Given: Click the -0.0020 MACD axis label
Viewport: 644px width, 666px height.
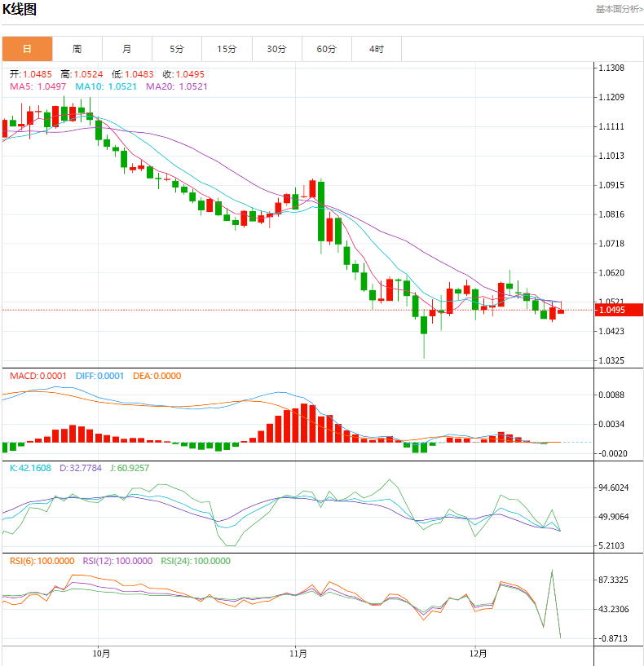Looking at the screenshot, I should point(612,453).
